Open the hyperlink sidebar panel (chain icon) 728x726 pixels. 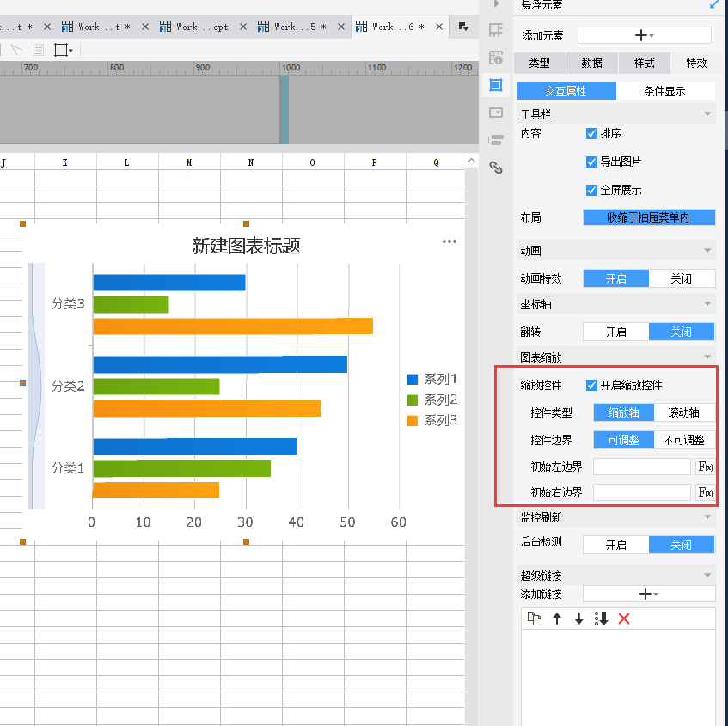pyautogui.click(x=496, y=168)
